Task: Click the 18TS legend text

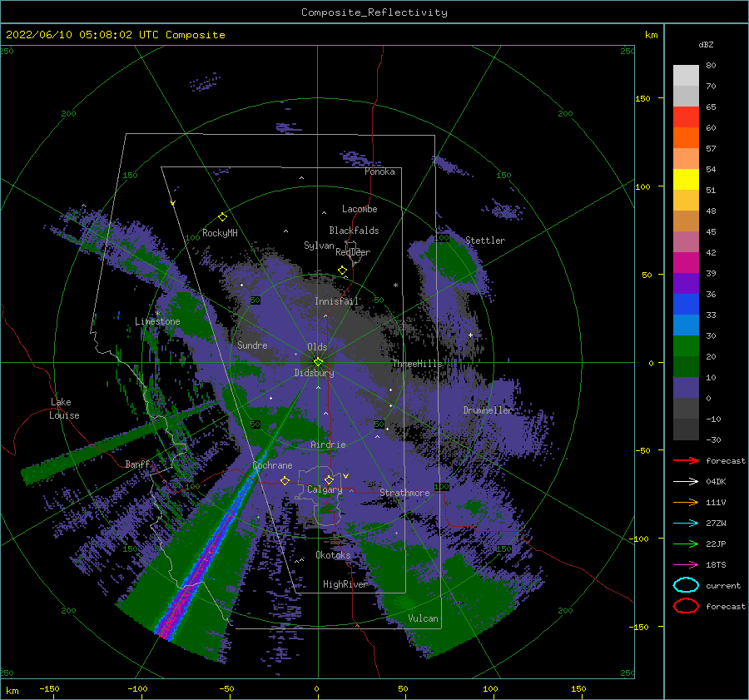Action: (716, 565)
